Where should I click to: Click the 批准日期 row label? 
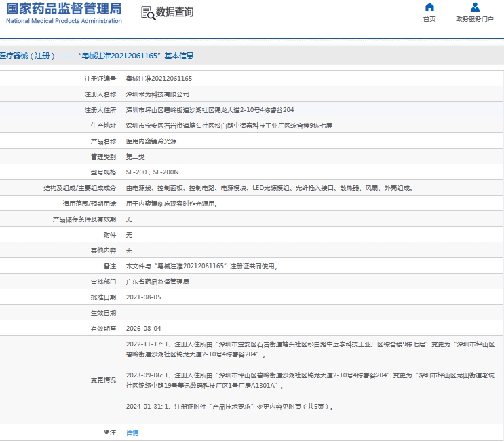pyautogui.click(x=103, y=297)
